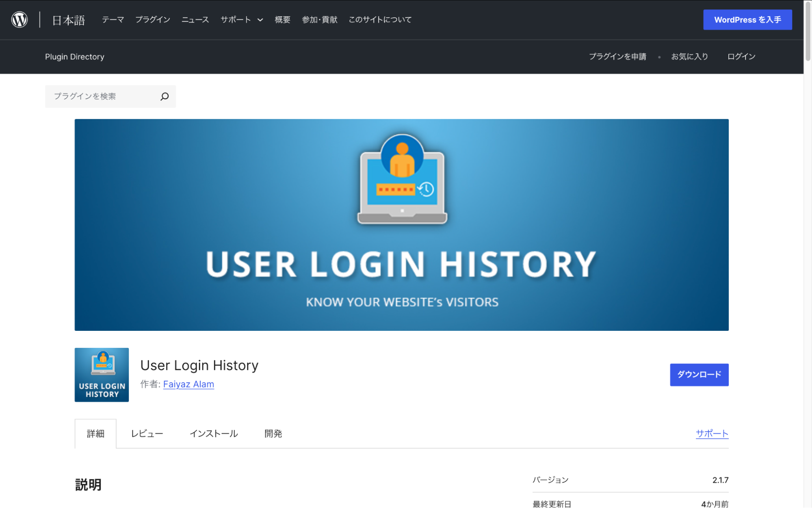Screen dimensions: 812x508
Task: Click the ダウンロード button
Action: point(699,375)
